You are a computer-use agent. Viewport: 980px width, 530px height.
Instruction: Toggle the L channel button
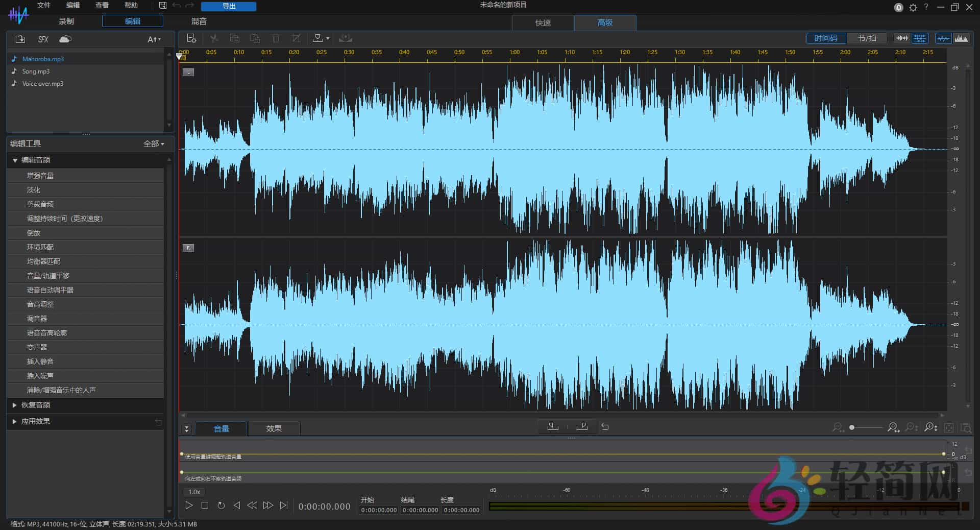coord(188,72)
